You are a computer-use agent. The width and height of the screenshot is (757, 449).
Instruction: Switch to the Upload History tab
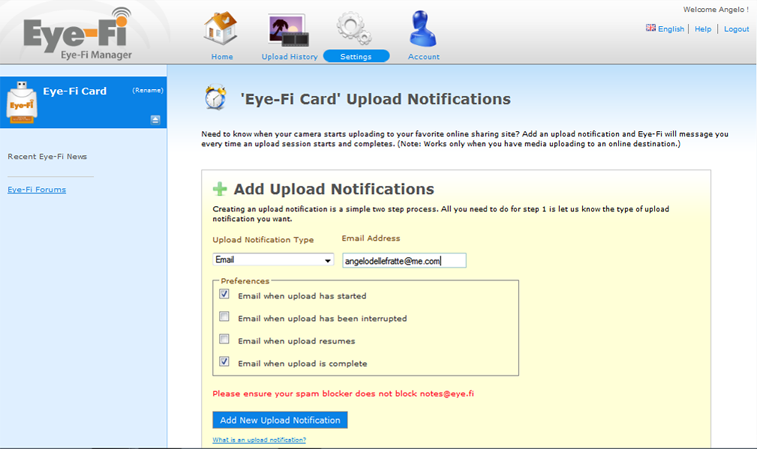[x=290, y=56]
